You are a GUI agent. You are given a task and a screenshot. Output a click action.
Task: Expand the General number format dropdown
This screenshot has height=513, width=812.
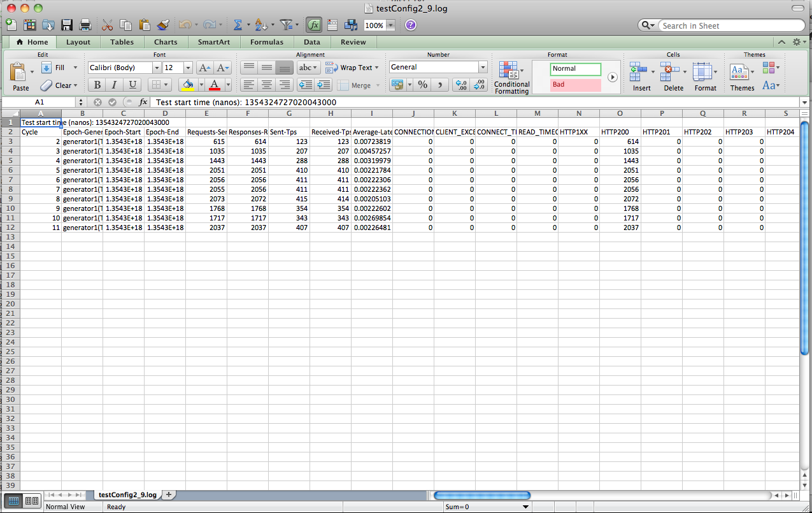[x=483, y=68]
